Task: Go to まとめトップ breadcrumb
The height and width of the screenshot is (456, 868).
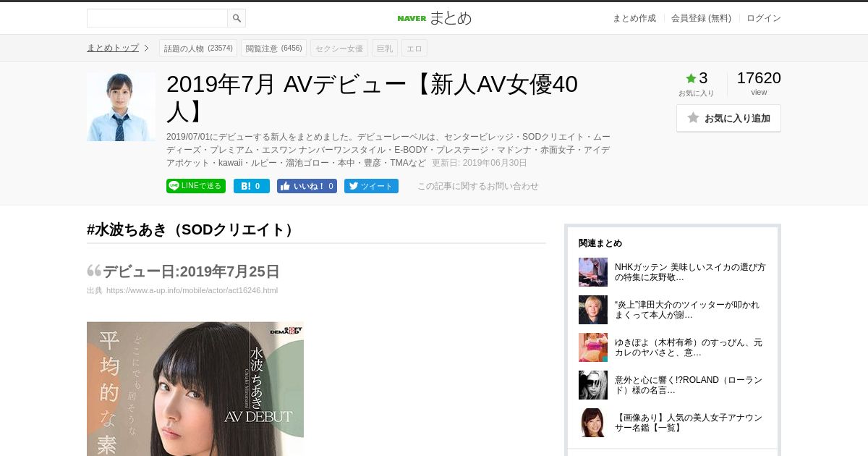Action: [x=113, y=48]
